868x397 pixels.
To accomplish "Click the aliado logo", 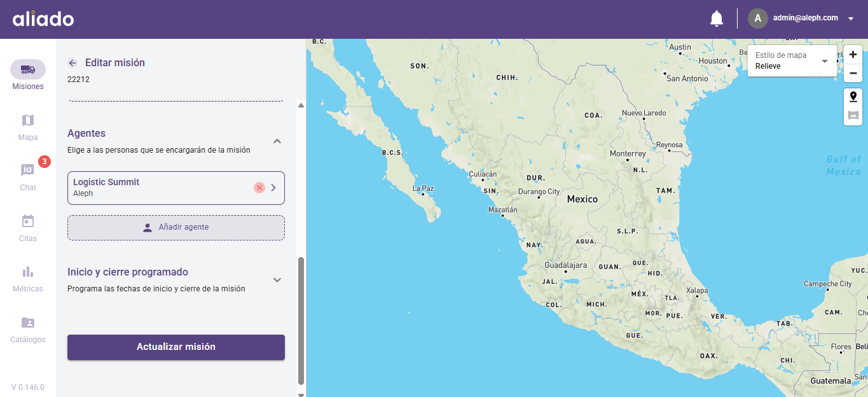I will coord(43,19).
